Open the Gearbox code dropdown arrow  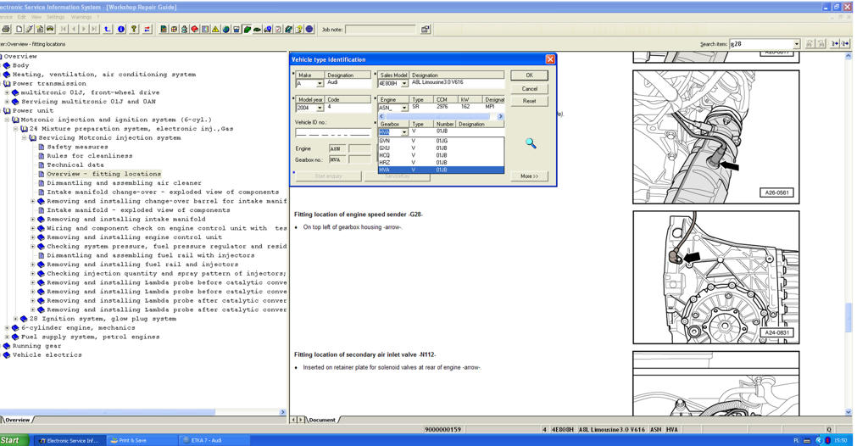click(x=404, y=132)
